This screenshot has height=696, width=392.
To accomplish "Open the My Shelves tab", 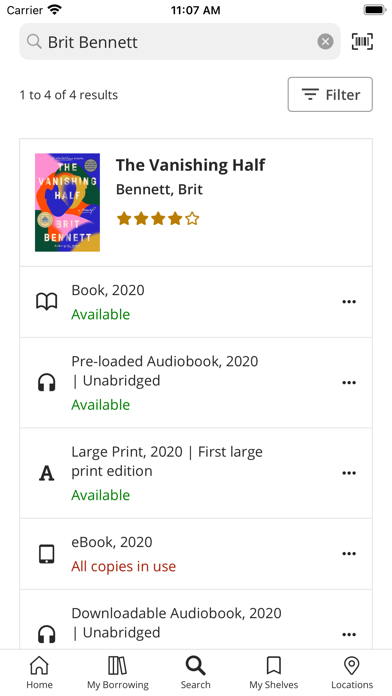I will (x=273, y=673).
